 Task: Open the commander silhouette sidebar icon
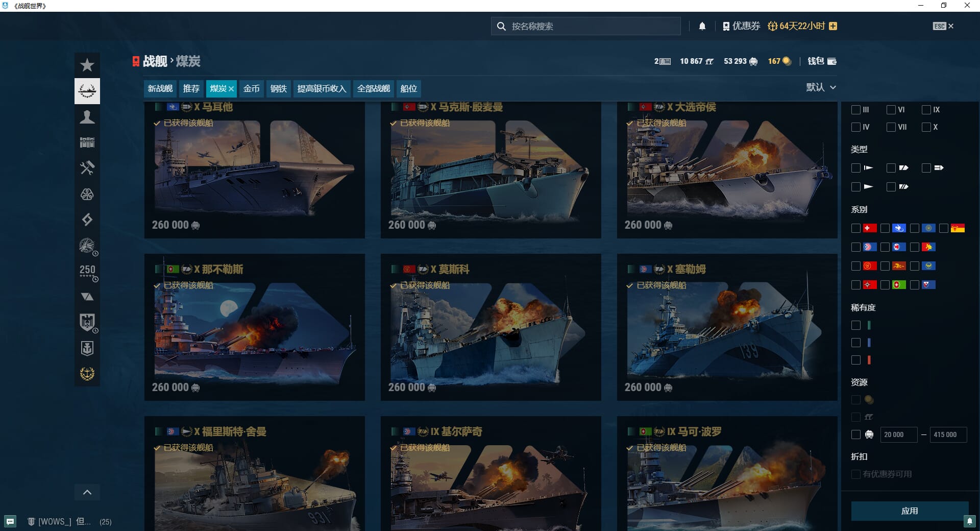[87, 117]
